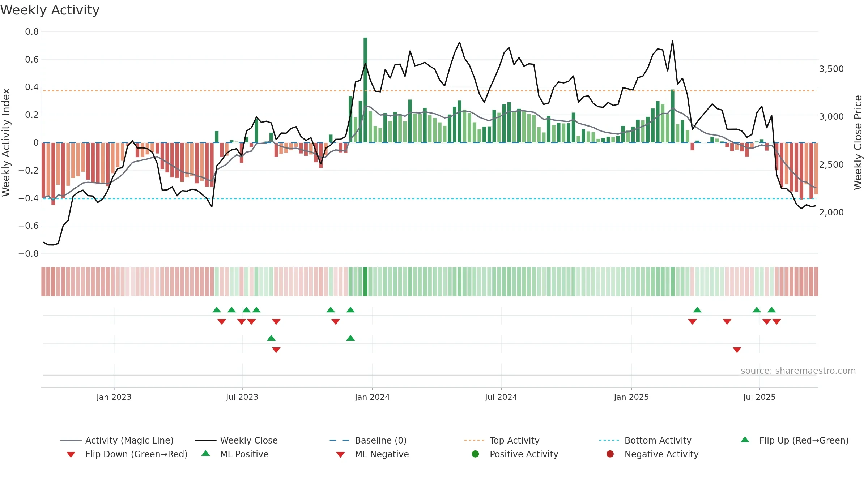Click the Weekly Activity Index axis title
The width and height of the screenshot is (868, 488).
(x=6, y=142)
